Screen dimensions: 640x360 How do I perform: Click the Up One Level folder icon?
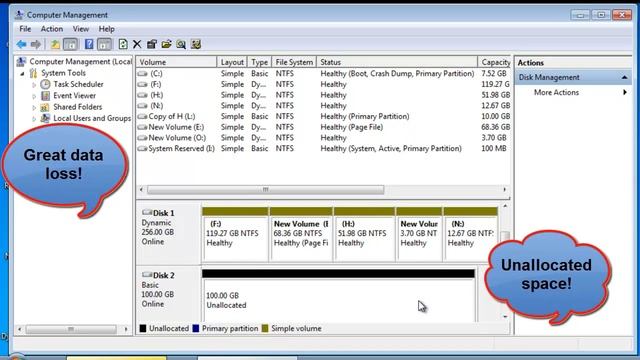coord(55,44)
